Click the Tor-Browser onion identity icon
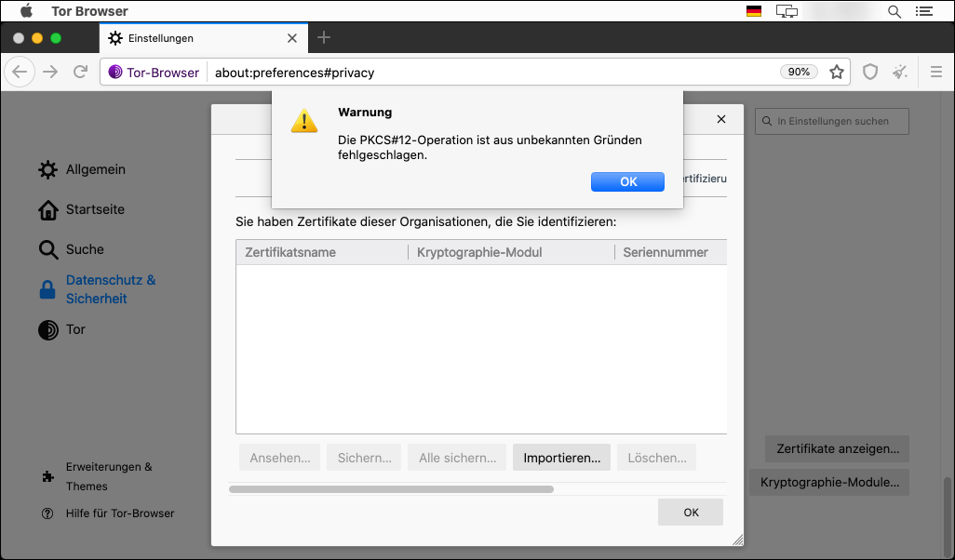The width and height of the screenshot is (955, 560). click(x=115, y=73)
